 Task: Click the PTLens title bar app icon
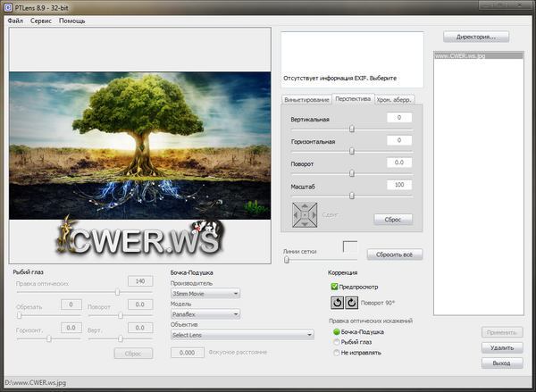(7, 7)
